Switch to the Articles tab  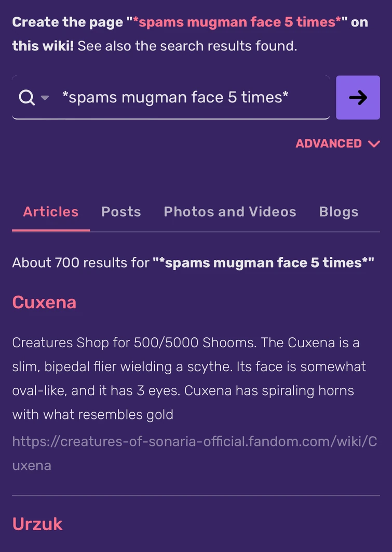[x=51, y=212]
